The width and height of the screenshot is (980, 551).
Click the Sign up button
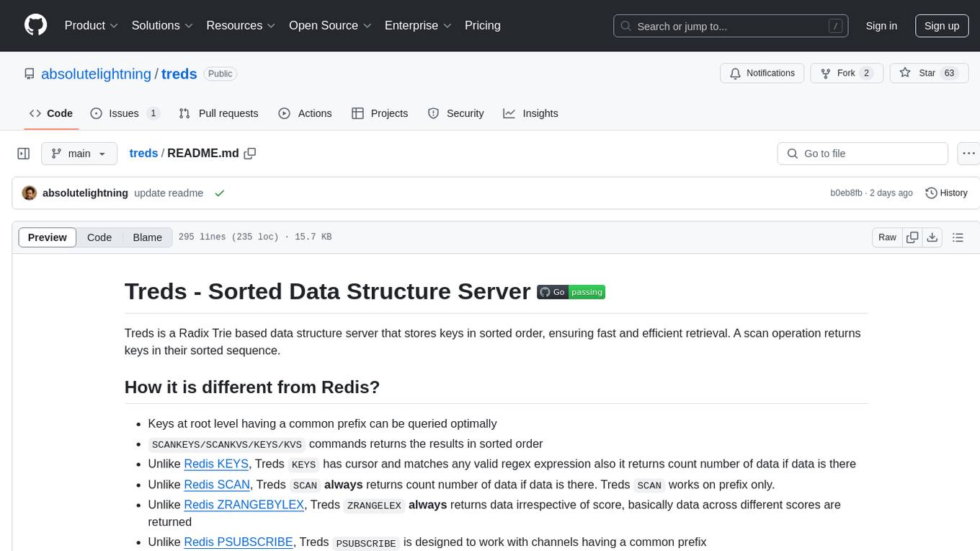click(x=942, y=26)
